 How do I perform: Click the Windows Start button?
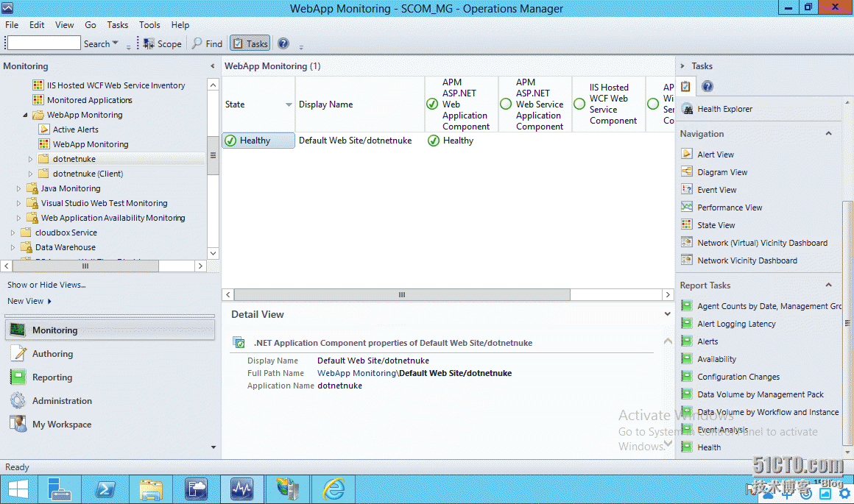[x=18, y=489]
